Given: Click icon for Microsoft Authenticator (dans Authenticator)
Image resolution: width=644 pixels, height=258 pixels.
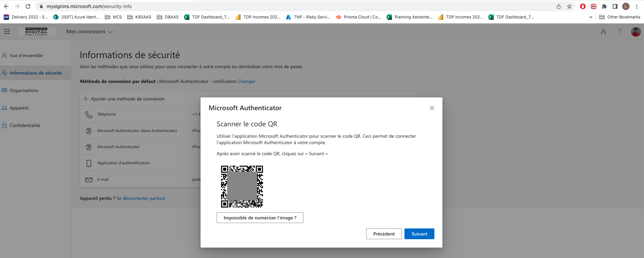Looking at the screenshot, I should pos(89,131).
